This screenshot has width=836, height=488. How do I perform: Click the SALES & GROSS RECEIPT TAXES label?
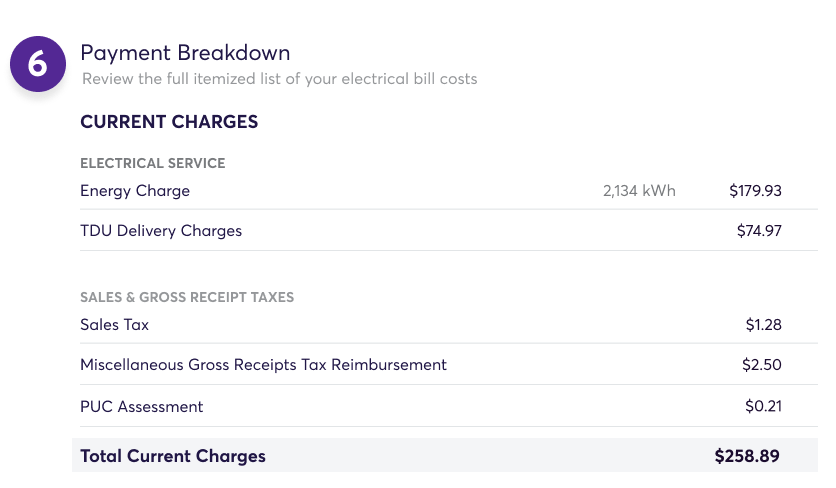pos(187,297)
